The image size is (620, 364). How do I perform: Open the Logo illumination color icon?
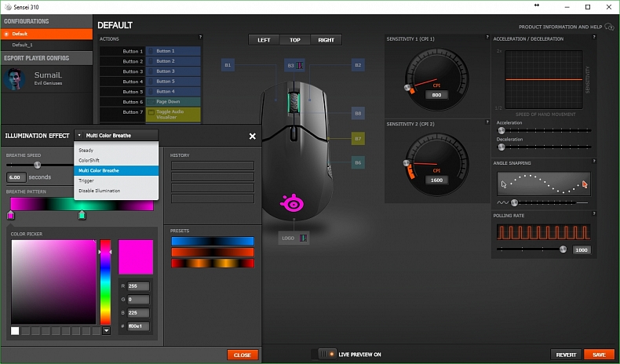pyautogui.click(x=304, y=237)
